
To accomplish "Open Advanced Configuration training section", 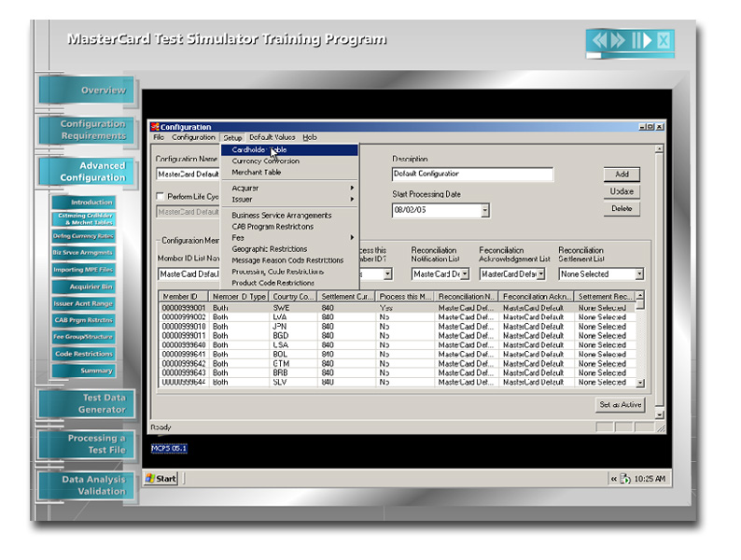I will click(x=87, y=171).
